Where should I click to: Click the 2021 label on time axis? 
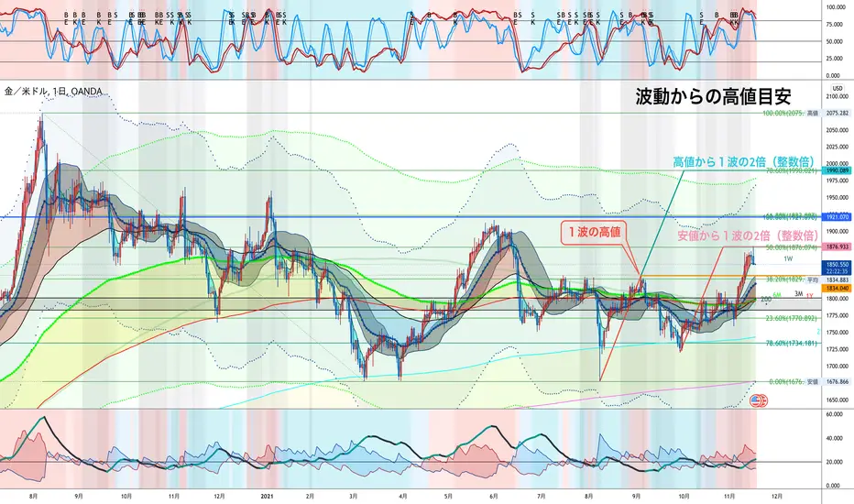pyautogui.click(x=267, y=497)
